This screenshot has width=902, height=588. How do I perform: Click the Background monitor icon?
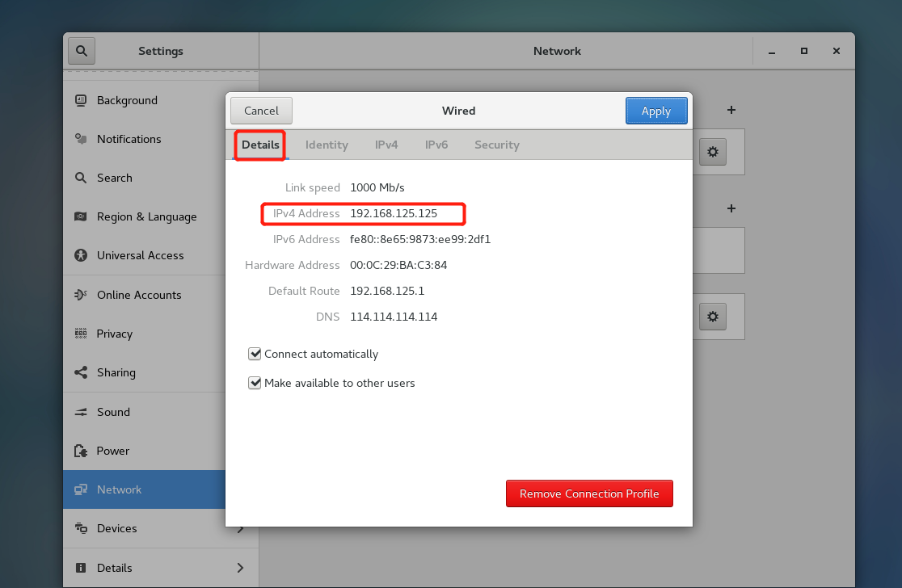tap(81, 101)
